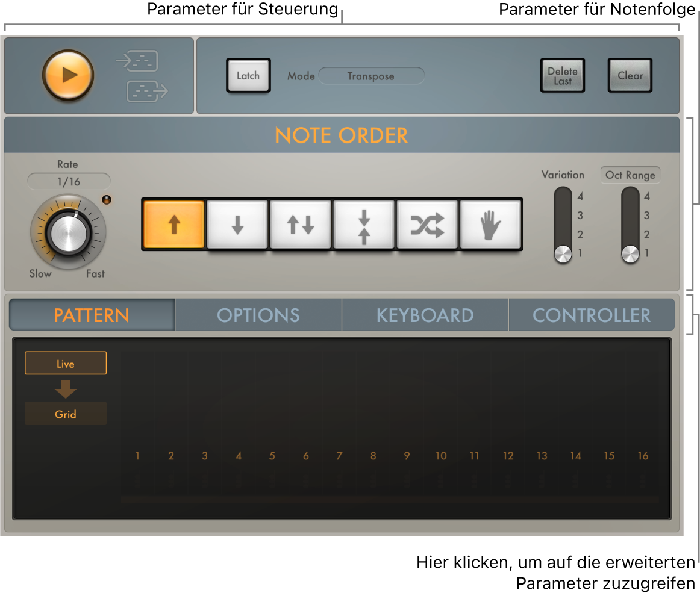Toggle Grid mode in the Pattern panel
The image size is (700, 596).
tap(65, 414)
